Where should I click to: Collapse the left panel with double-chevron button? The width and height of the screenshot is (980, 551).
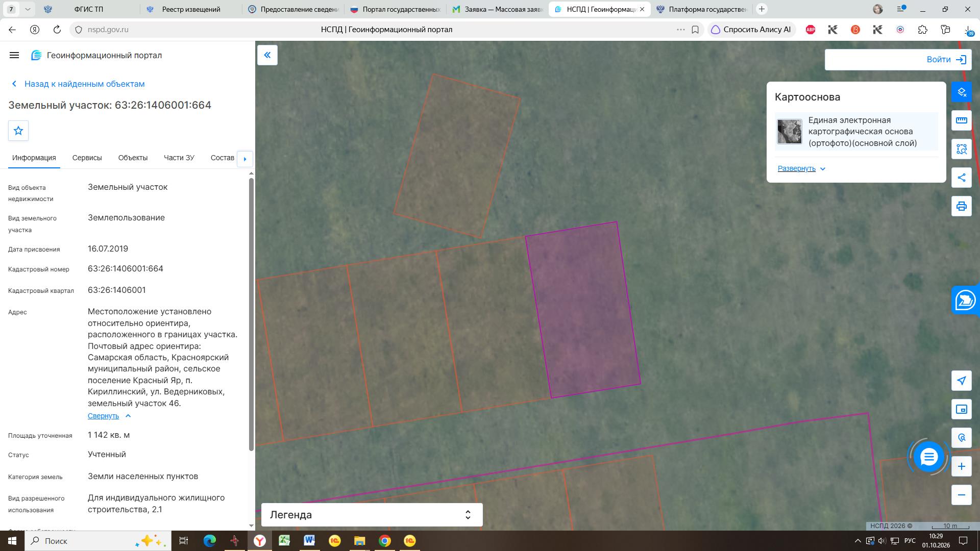[x=267, y=55]
